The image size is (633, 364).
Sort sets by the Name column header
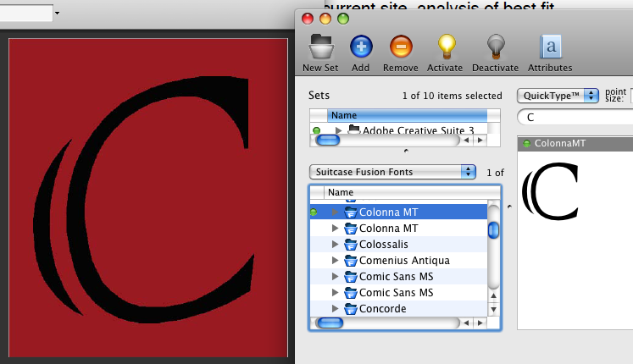[407, 115]
